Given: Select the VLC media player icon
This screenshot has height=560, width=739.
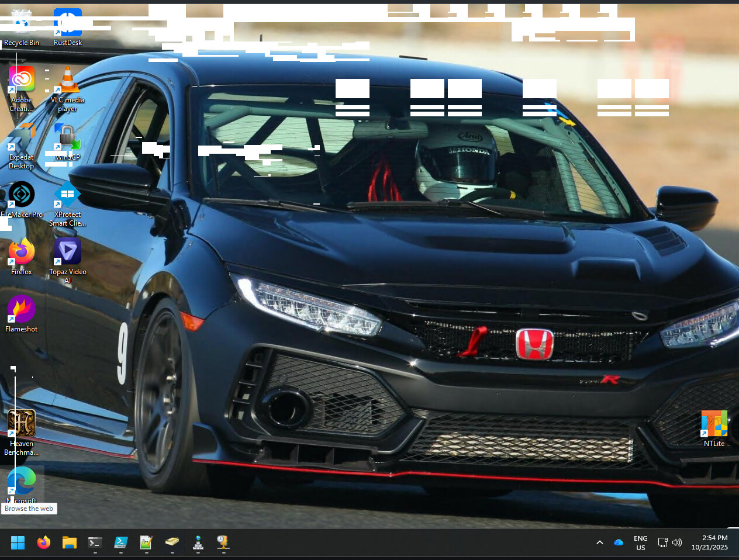Looking at the screenshot, I should (x=68, y=82).
